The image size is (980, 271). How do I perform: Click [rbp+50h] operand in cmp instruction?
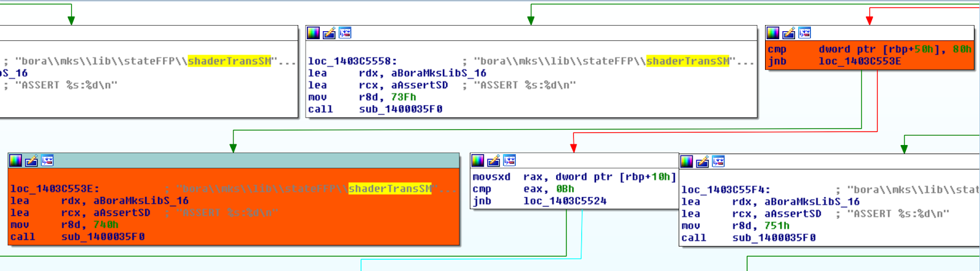coord(913,49)
